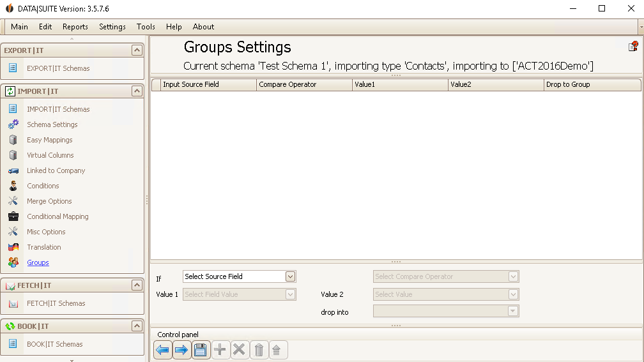This screenshot has width=644, height=362.
Task: Open the Tools menu
Action: point(146,27)
